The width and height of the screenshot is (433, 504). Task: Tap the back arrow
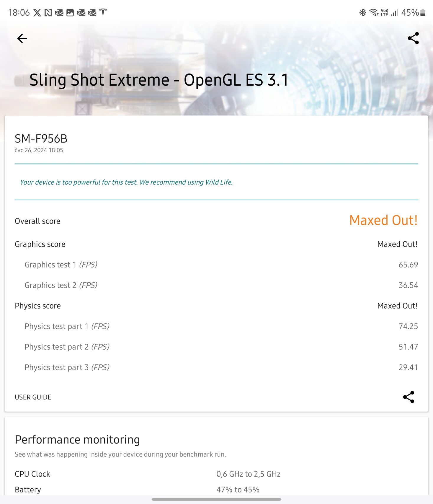point(22,38)
